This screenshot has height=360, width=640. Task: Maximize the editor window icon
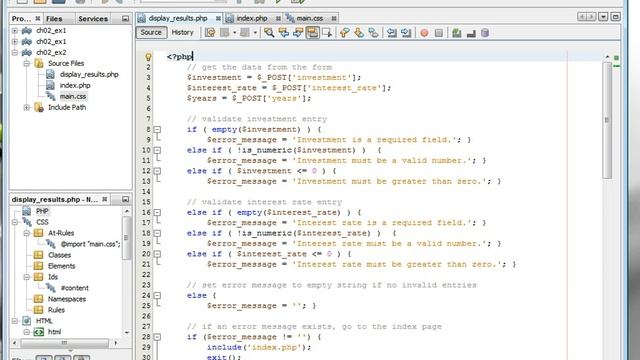[616, 17]
